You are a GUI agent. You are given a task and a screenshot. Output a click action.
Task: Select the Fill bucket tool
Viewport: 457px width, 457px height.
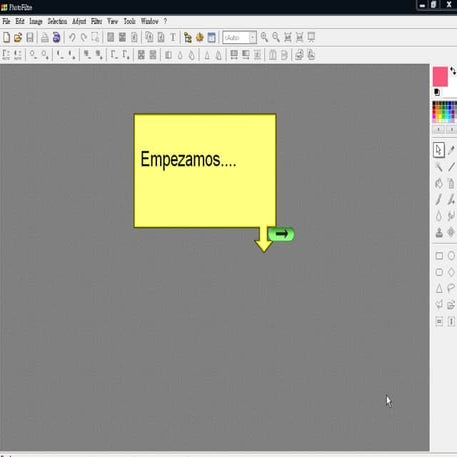(x=439, y=183)
